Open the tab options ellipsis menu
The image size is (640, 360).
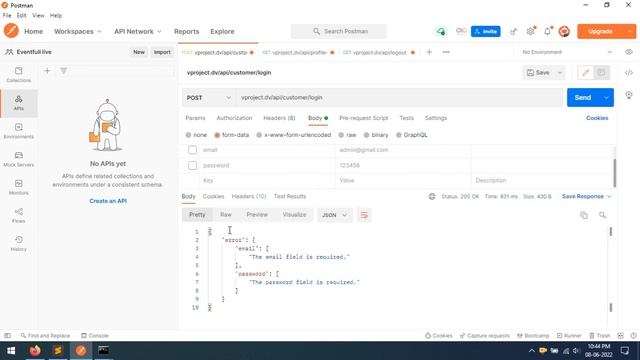(446, 52)
